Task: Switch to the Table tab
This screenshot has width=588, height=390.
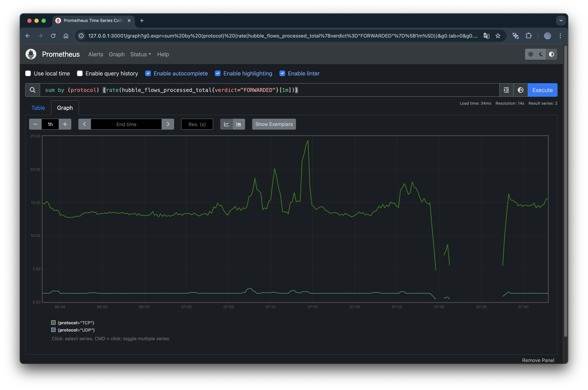Action: (38, 108)
